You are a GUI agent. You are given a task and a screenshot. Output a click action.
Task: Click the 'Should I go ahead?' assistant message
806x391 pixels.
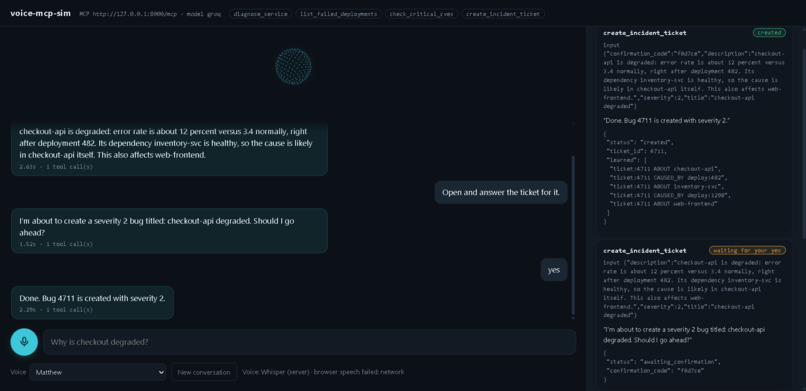click(169, 231)
